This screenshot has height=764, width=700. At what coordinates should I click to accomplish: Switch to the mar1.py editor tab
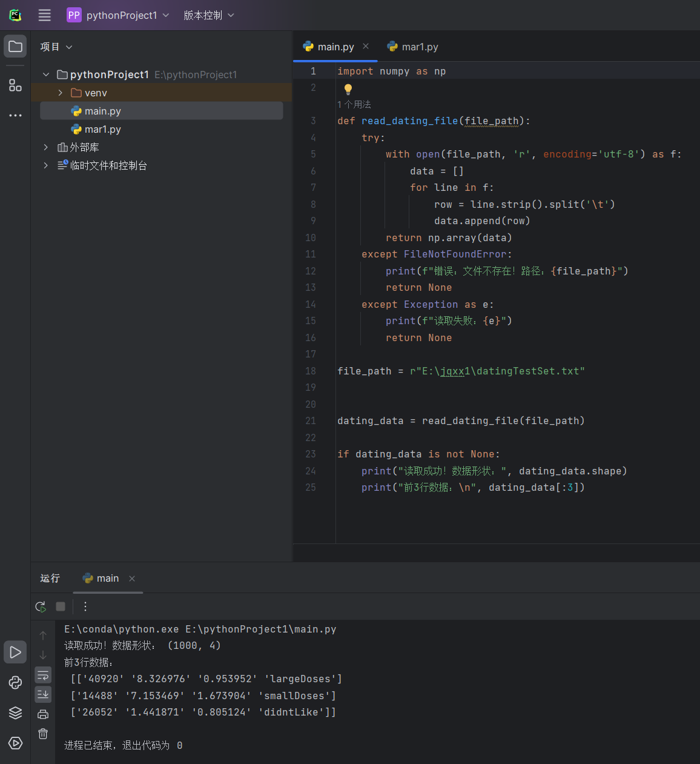(x=413, y=47)
